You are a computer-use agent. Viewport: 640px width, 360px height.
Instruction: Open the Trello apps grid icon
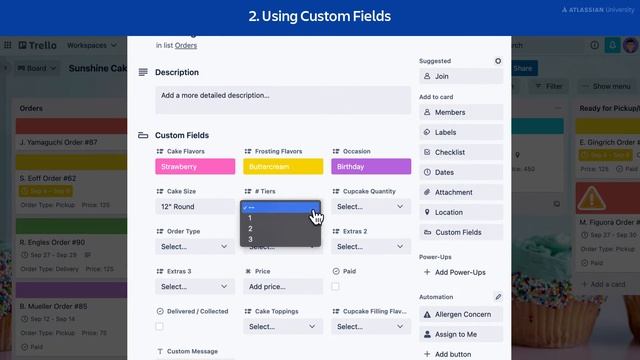click(8, 45)
